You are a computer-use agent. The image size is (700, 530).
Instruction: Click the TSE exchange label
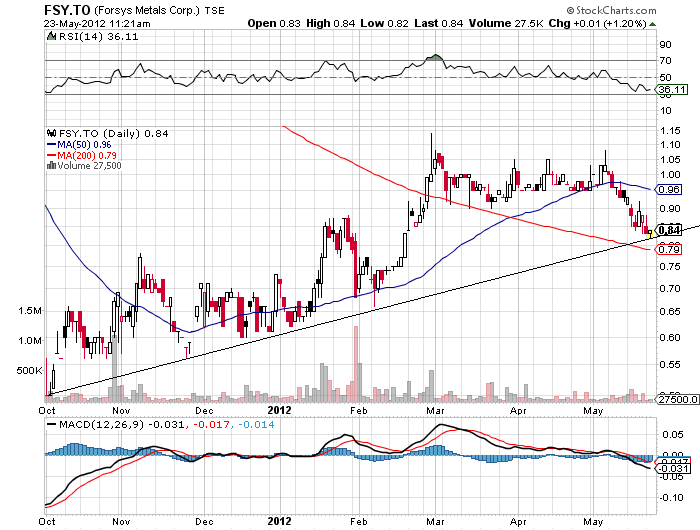[x=215, y=11]
